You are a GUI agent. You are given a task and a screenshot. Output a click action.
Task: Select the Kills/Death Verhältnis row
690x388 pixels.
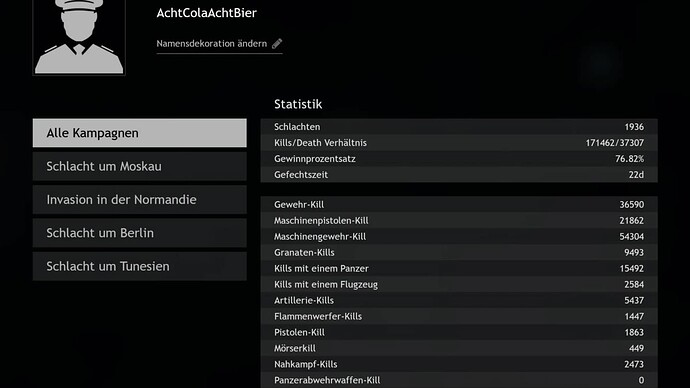click(459, 143)
